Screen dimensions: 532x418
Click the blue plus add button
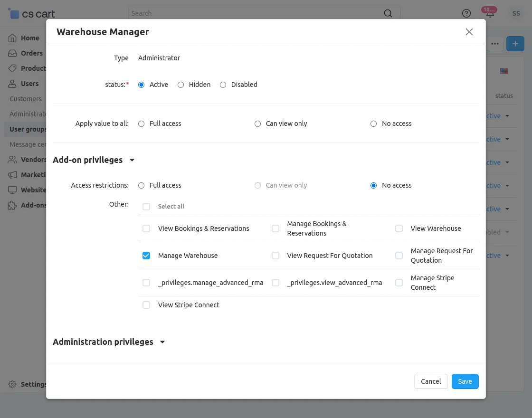click(x=515, y=44)
